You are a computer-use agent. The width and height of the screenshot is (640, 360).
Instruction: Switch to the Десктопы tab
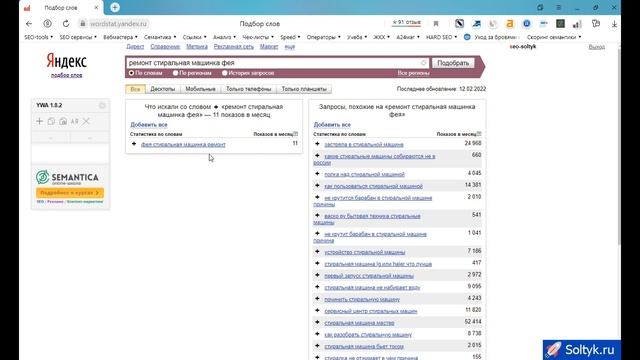click(162, 89)
